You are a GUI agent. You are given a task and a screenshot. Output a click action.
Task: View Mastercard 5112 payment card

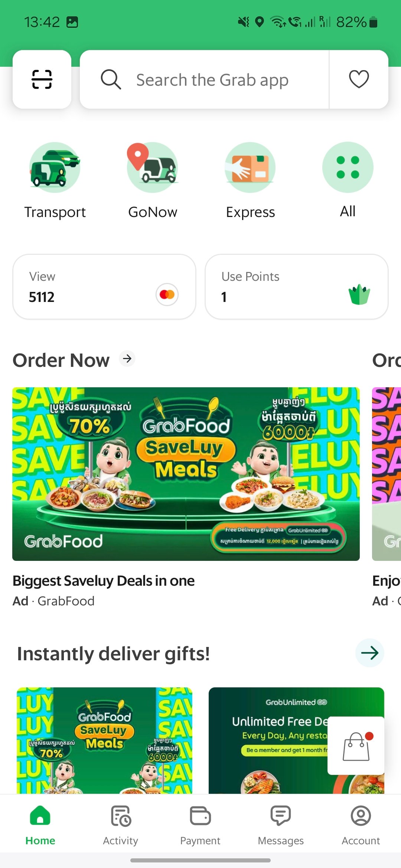click(104, 287)
